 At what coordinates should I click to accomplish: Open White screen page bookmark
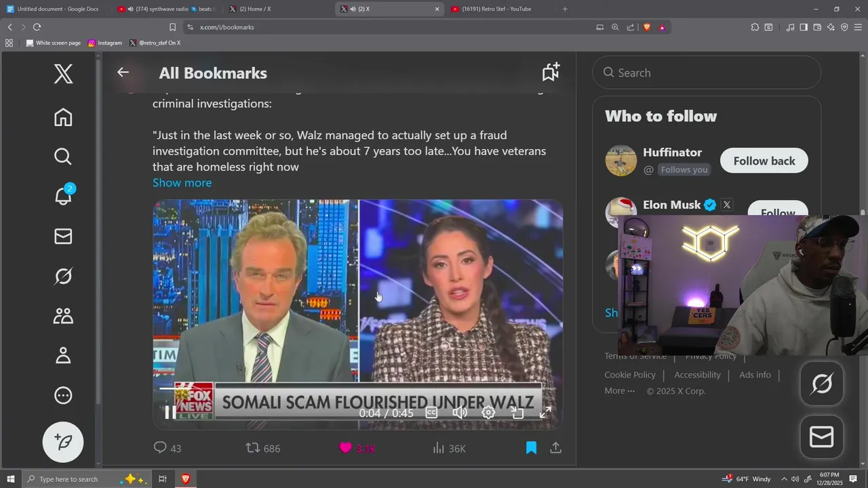pos(53,43)
